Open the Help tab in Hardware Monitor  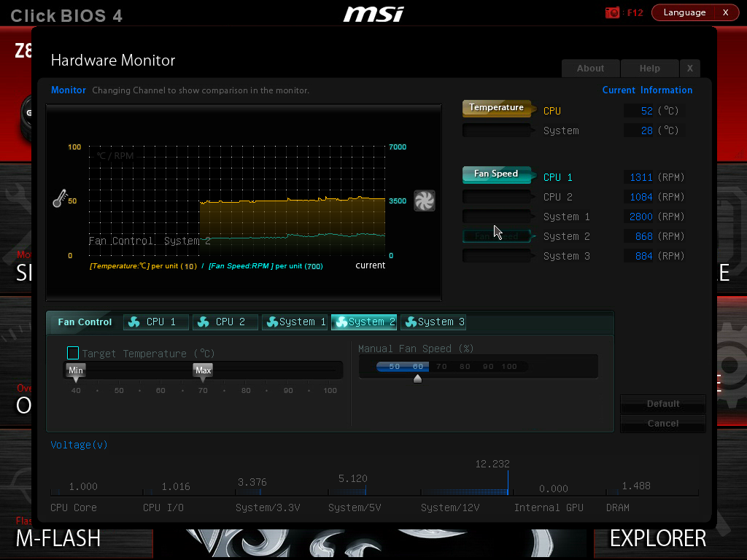click(650, 69)
